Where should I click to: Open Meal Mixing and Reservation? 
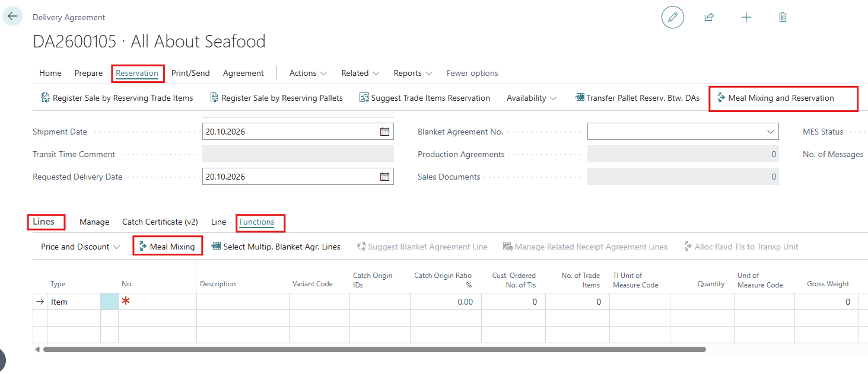click(x=775, y=98)
